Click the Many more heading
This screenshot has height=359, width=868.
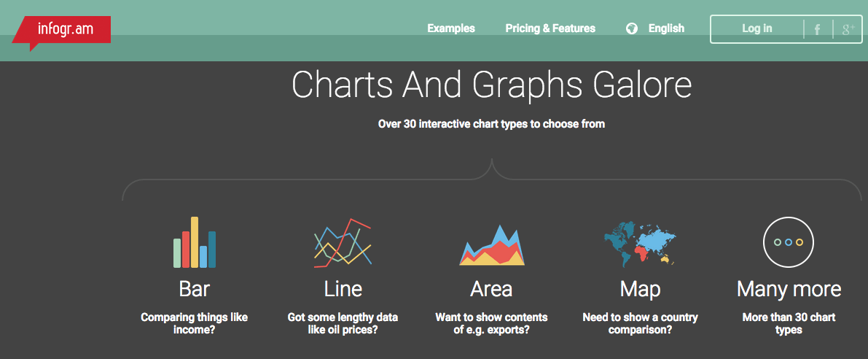pos(789,289)
